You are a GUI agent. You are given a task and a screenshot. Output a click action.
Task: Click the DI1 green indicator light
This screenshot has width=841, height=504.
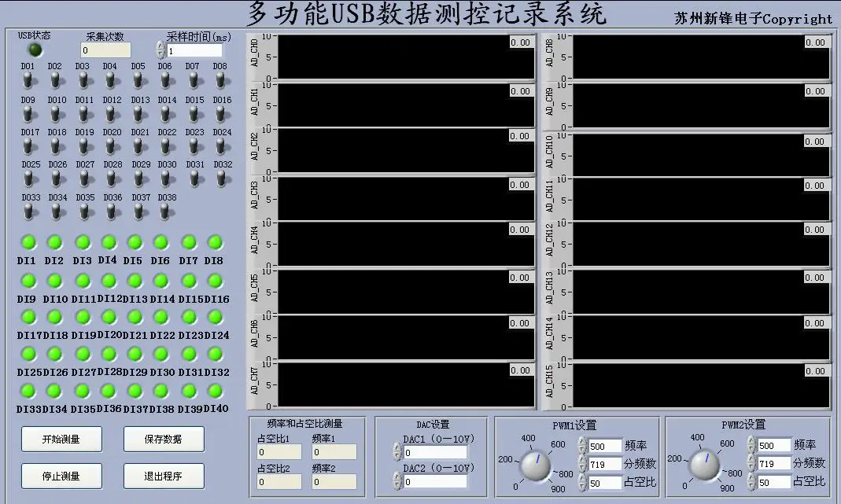[x=28, y=242]
